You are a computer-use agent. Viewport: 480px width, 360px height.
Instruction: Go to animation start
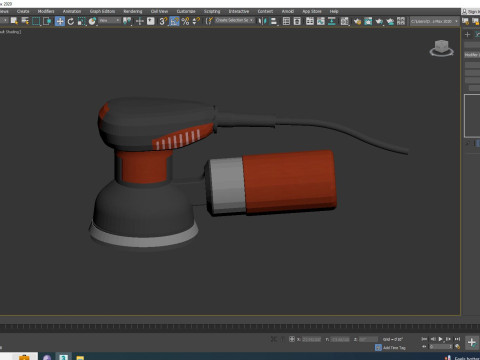point(424,339)
